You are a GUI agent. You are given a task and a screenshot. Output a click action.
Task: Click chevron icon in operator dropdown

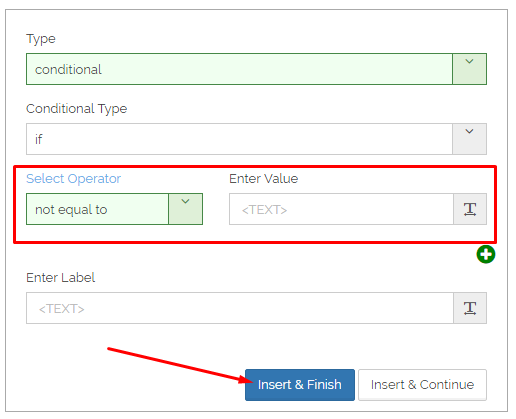tap(185, 201)
